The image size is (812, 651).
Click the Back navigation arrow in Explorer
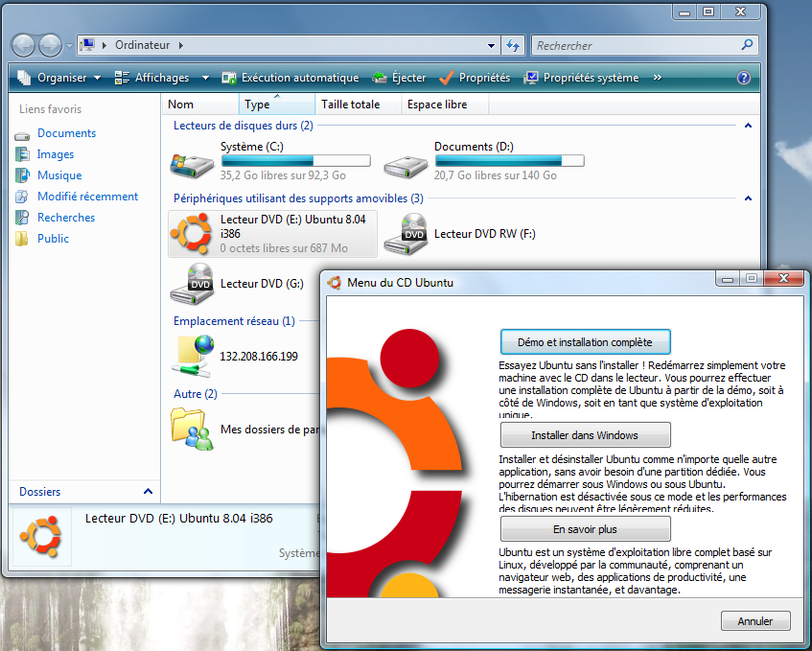pyautogui.click(x=23, y=46)
